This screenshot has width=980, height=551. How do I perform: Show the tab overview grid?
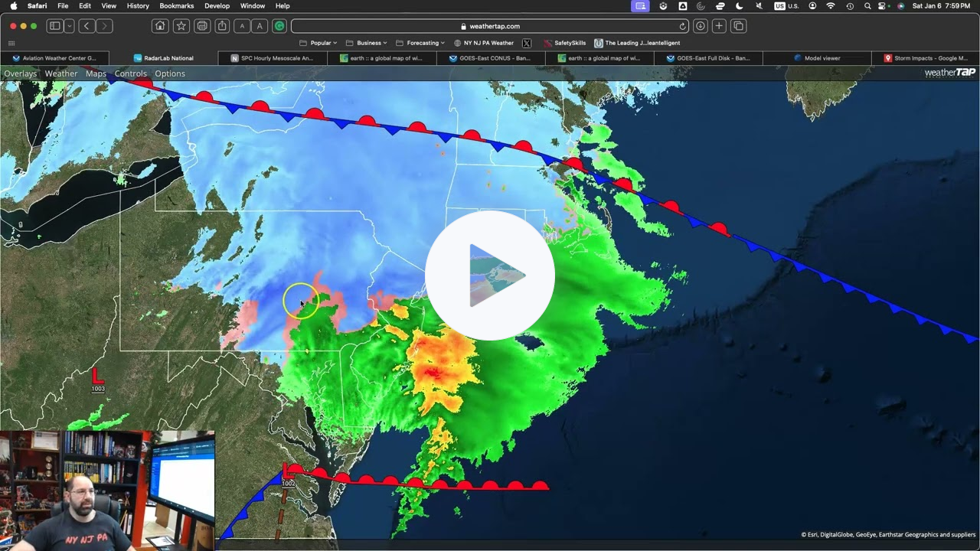coord(737,25)
